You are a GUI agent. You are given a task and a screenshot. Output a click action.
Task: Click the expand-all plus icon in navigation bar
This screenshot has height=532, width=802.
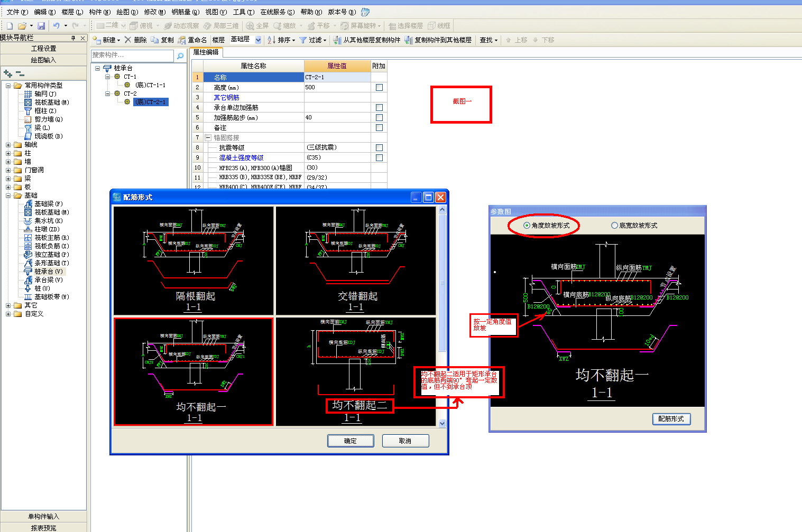click(7, 73)
